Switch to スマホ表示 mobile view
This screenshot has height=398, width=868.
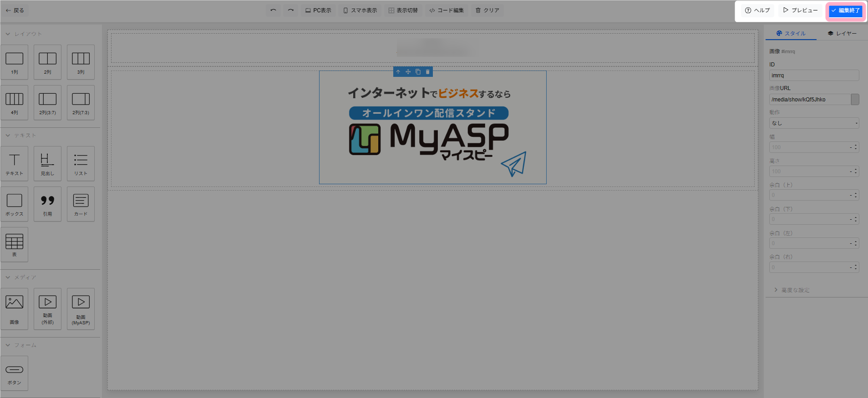(x=360, y=10)
